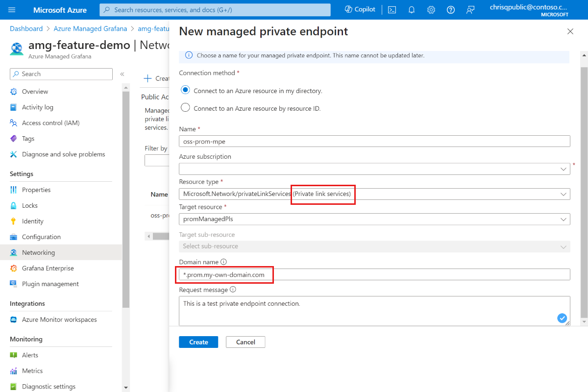
Task: Open Metrics under the Monitoring section
Action: [x=31, y=370]
